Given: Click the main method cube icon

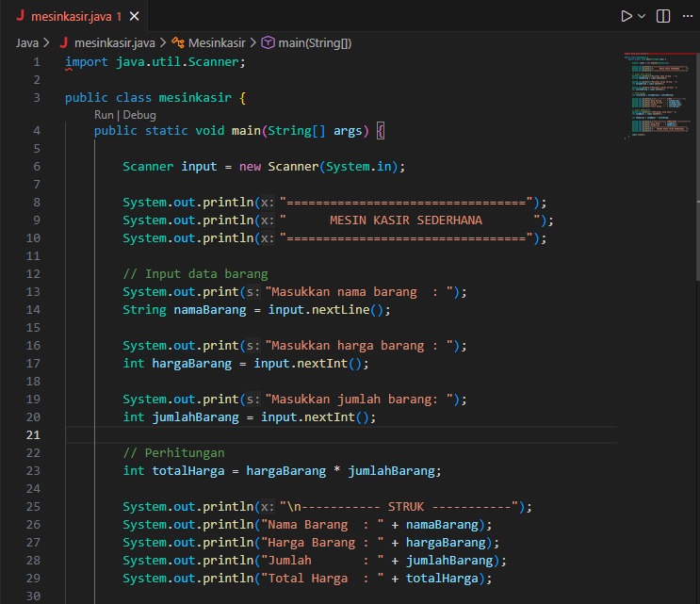Looking at the screenshot, I should [268, 42].
